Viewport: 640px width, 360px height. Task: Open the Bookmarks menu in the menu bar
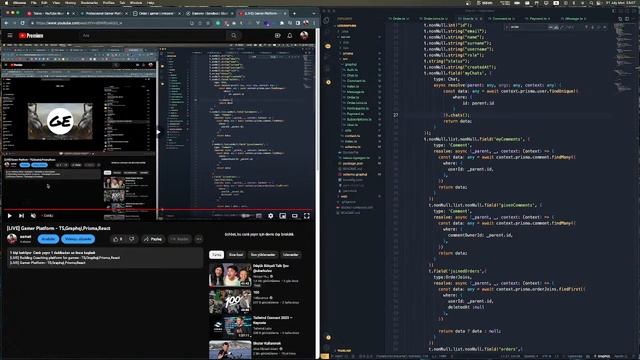click(x=89, y=3)
